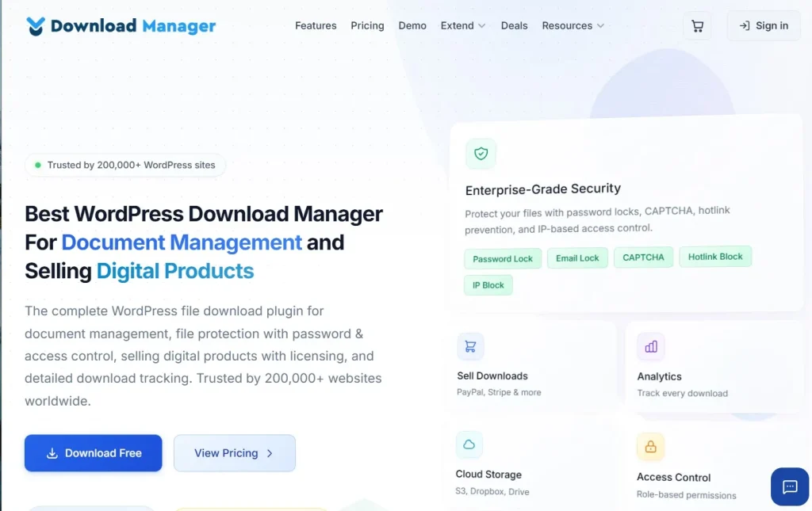Screen dimensions: 812x511
Task: Click the PayPal, Stripe & more text
Action: (499, 392)
